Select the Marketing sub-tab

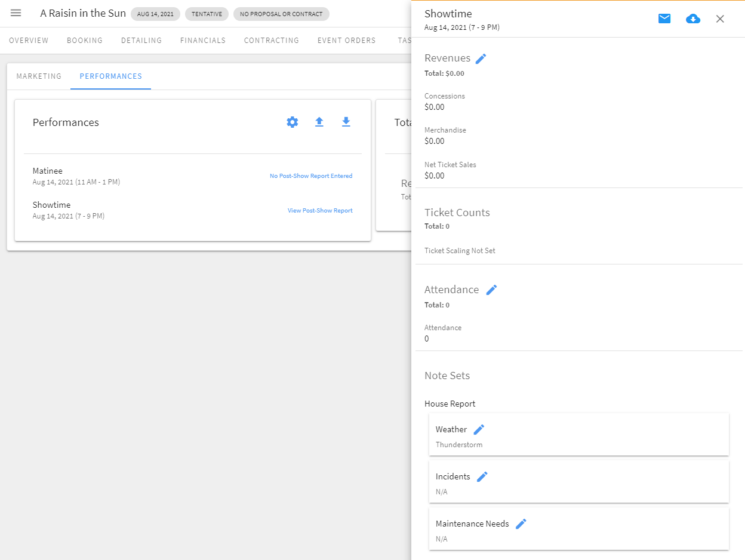(x=39, y=76)
